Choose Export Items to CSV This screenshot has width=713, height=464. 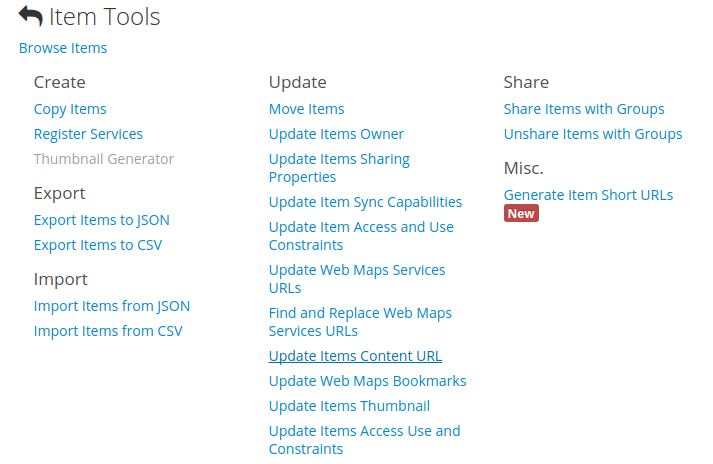coord(98,245)
